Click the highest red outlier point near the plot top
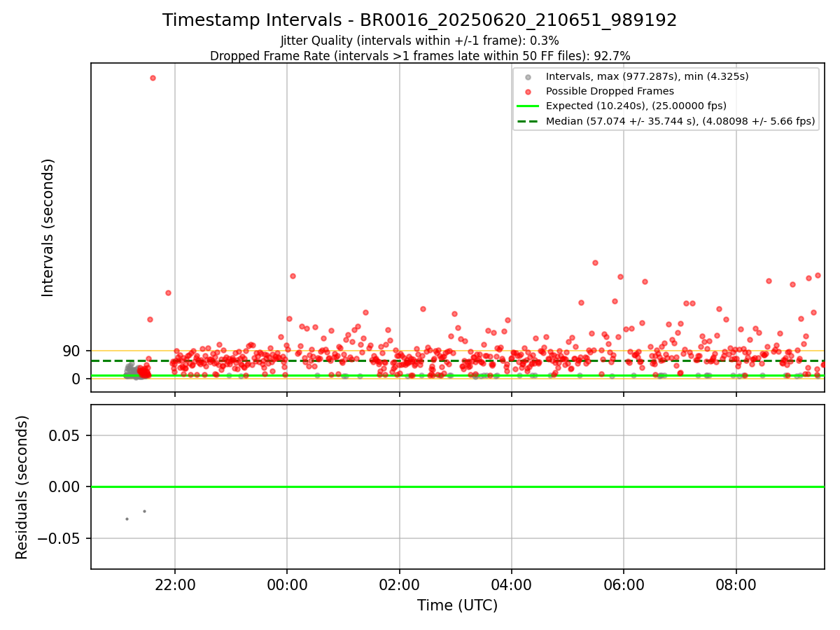This screenshot has width=840, height=630. (x=153, y=78)
